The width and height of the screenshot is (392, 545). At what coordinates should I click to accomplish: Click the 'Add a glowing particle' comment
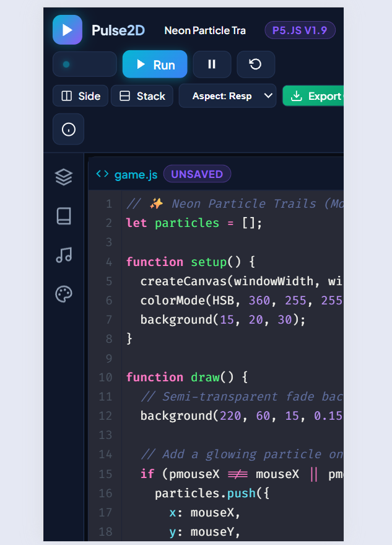tap(242, 454)
